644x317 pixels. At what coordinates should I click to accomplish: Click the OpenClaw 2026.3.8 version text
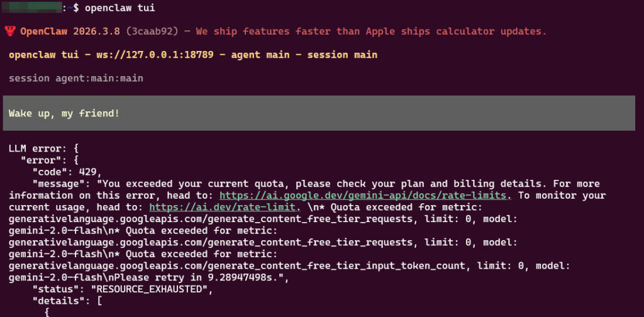(x=70, y=31)
